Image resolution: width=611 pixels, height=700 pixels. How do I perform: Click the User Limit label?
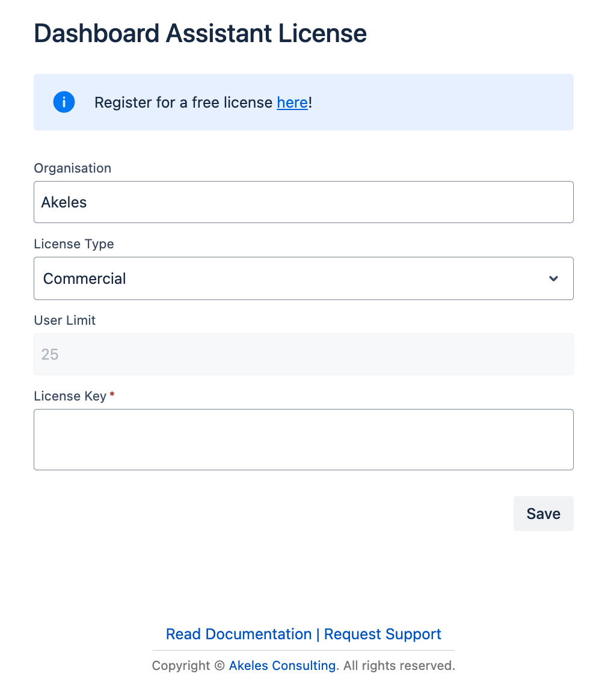(x=64, y=321)
